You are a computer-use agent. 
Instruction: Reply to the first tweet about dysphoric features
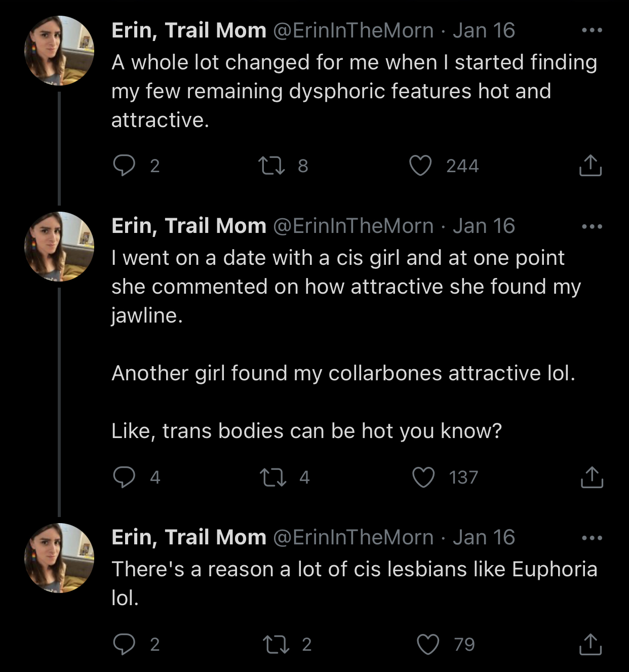click(124, 166)
